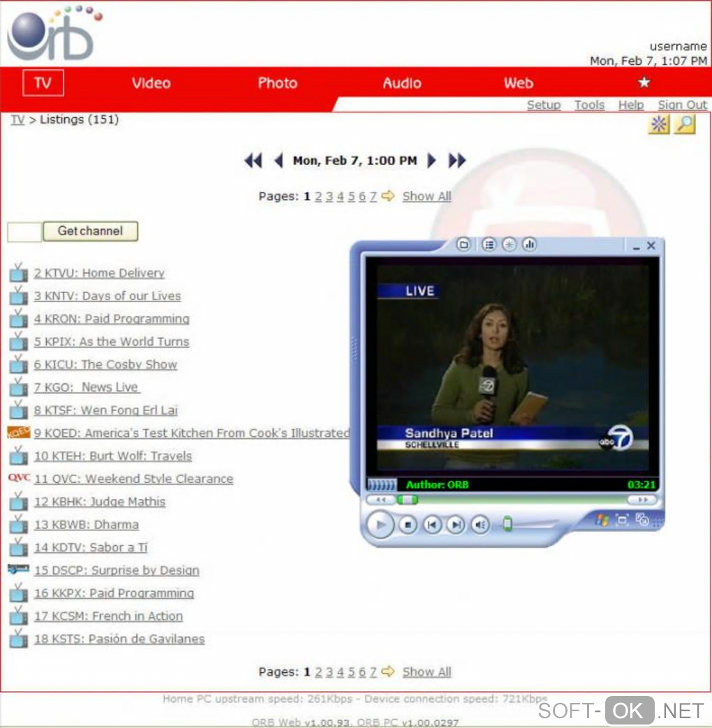Click top Show All link
This screenshot has height=728, width=712.
pyautogui.click(x=427, y=196)
